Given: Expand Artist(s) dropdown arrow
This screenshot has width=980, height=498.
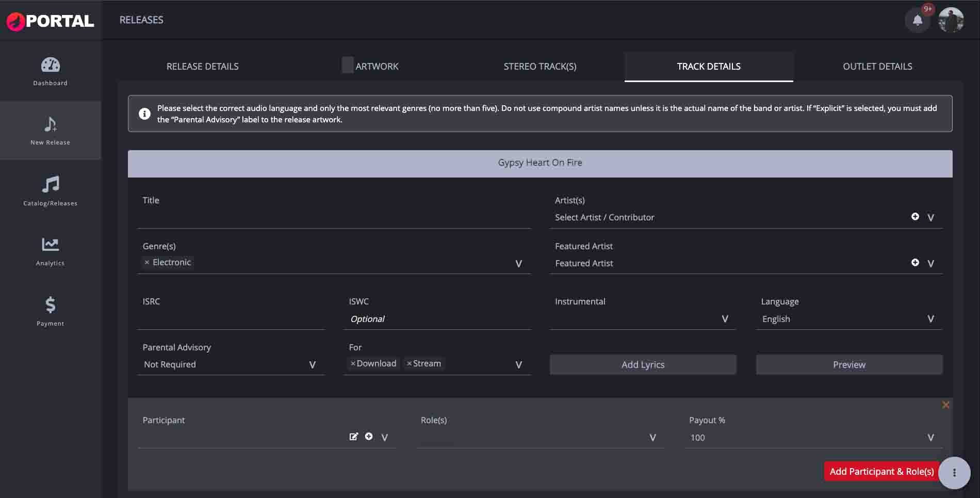Looking at the screenshot, I should click(931, 218).
